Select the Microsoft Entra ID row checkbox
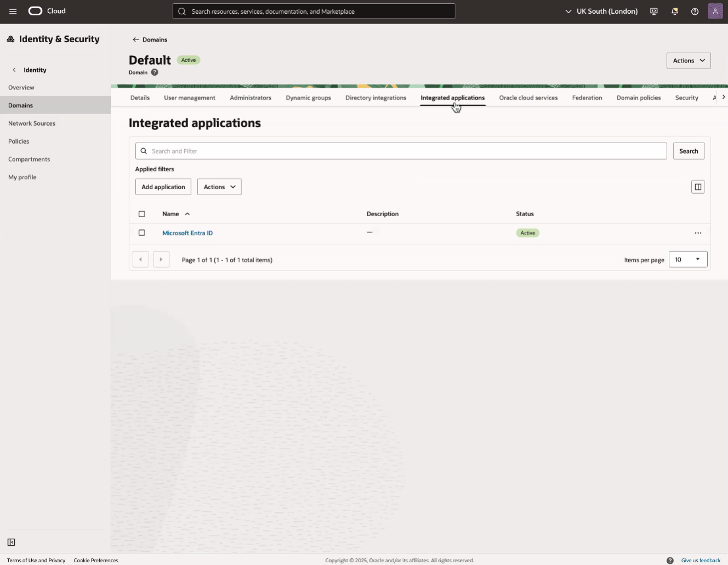This screenshot has width=728, height=565. [x=142, y=233]
